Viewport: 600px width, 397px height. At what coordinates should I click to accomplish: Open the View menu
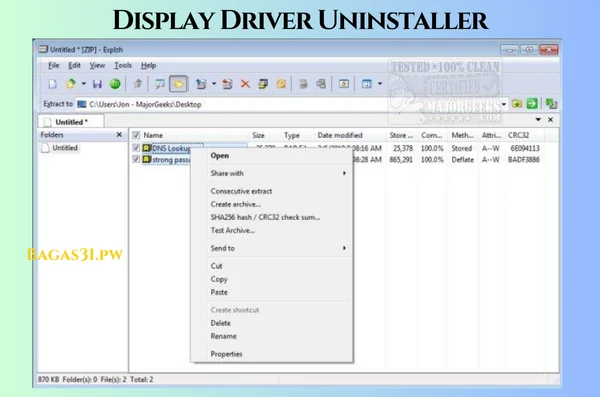97,65
